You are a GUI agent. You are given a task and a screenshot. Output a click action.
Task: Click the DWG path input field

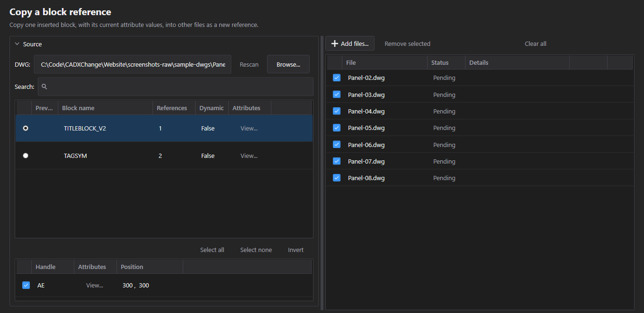133,64
